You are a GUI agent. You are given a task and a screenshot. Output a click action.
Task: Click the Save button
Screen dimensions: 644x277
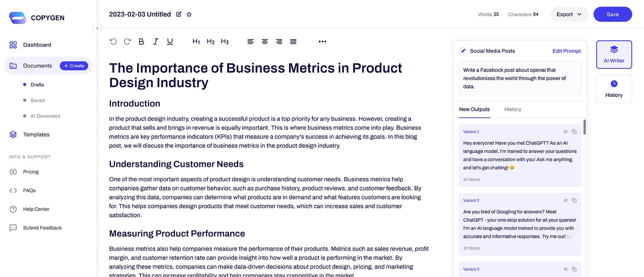pyautogui.click(x=612, y=14)
